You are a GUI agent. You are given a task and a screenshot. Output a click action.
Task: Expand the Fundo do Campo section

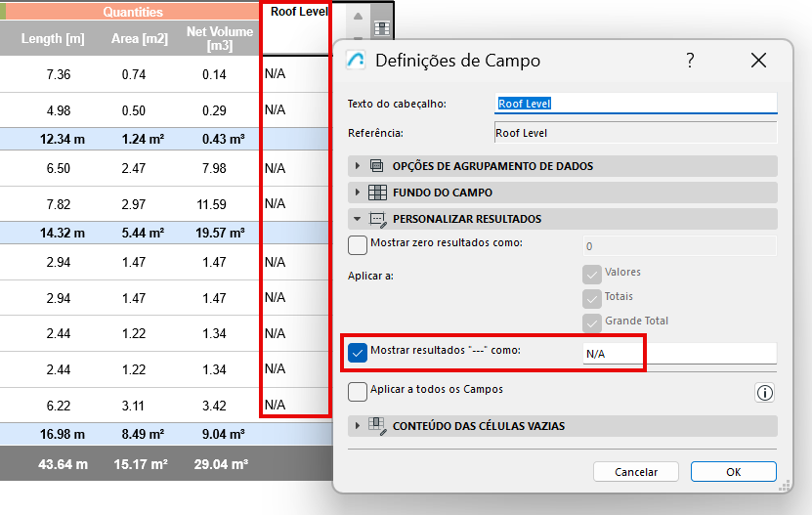point(358,193)
